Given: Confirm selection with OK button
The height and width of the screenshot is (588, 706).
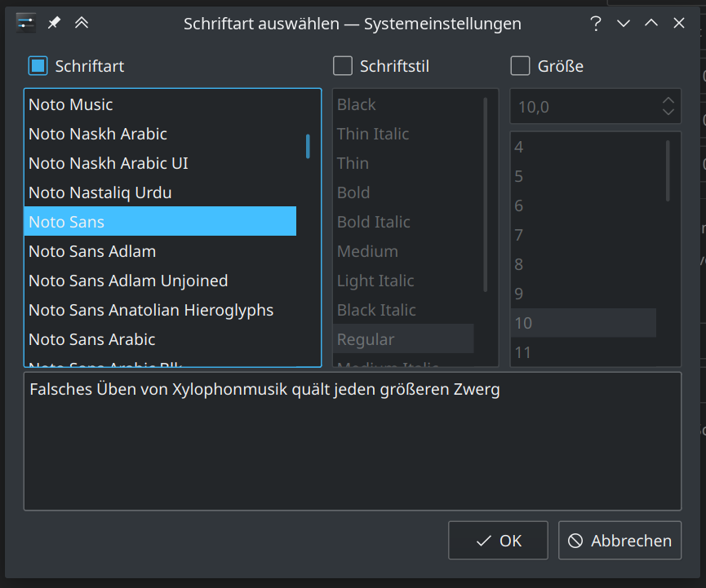Looking at the screenshot, I should [498, 541].
